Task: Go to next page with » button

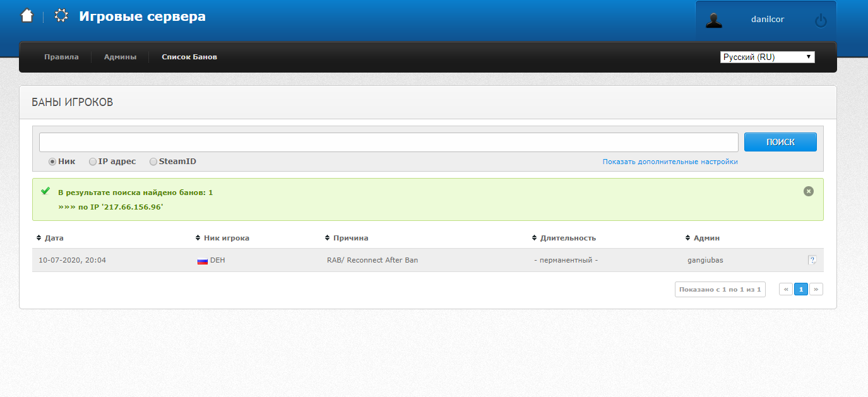Action: point(816,289)
